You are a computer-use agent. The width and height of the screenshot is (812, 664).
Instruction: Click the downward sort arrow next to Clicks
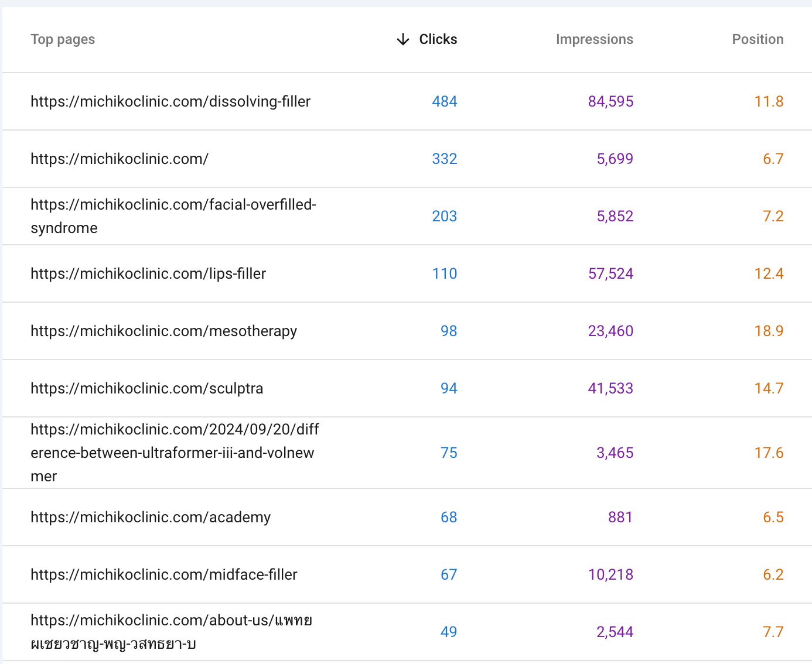[x=402, y=39]
